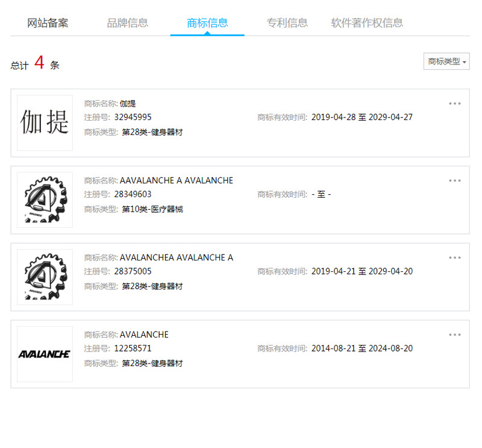Select the 商标信息 tab
Image resolution: width=482 pixels, height=448 pixels.
tap(207, 23)
